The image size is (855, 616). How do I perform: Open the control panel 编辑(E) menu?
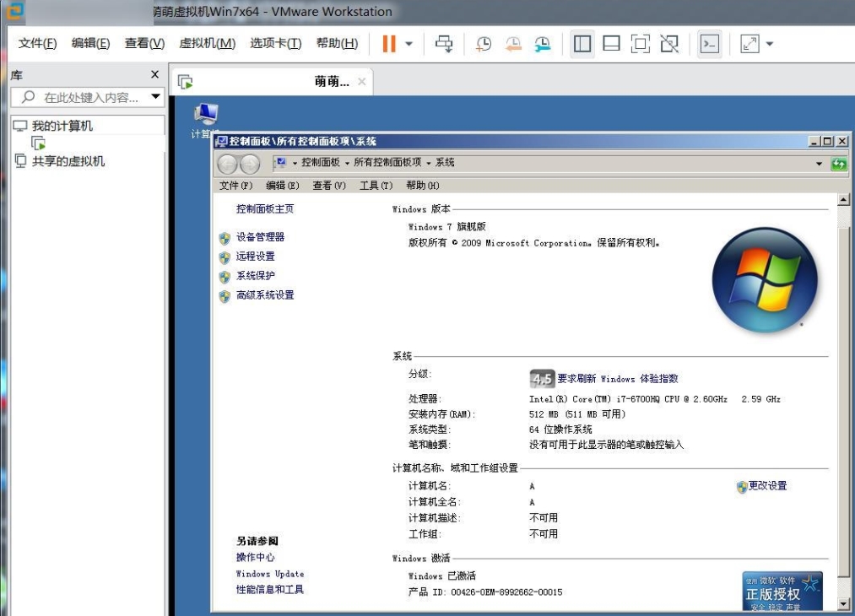pyautogui.click(x=283, y=186)
